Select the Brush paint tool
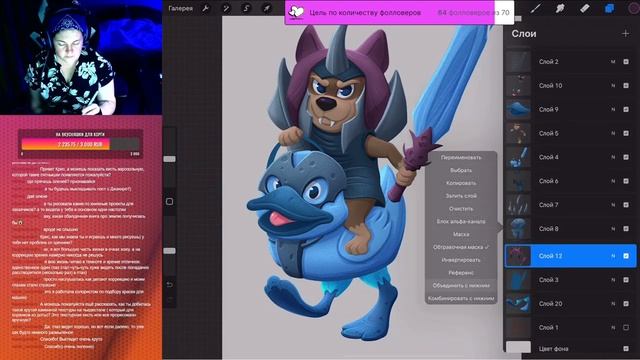640x360 pixels. point(536,8)
